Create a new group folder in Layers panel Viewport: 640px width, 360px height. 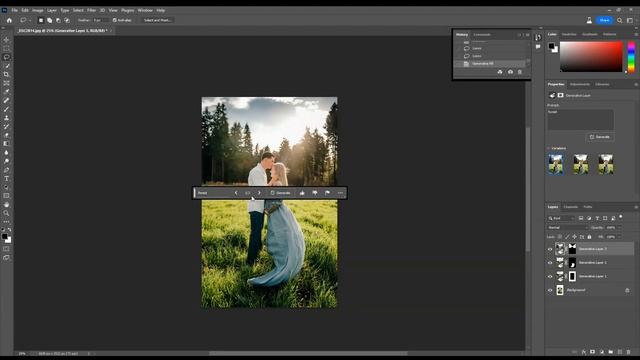pyautogui.click(x=611, y=351)
